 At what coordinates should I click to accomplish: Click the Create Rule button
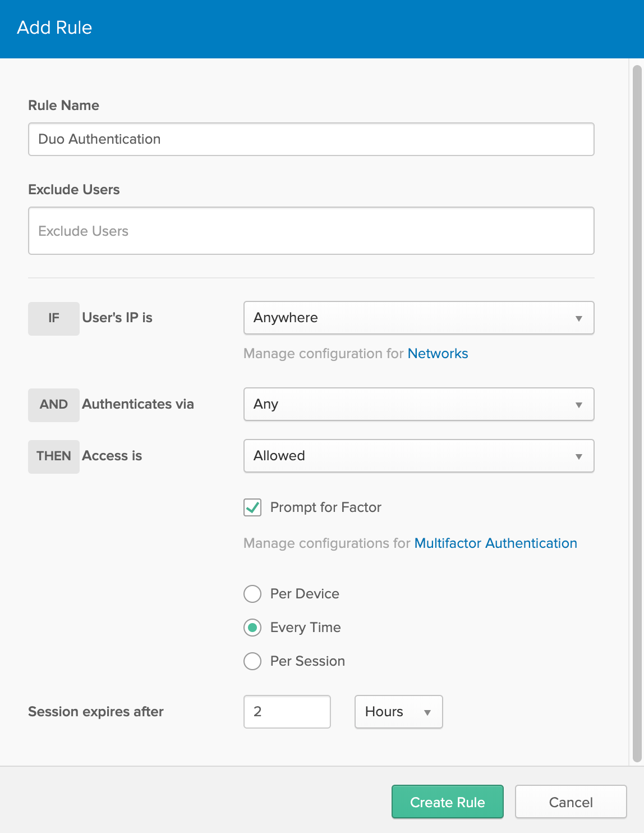point(447,802)
